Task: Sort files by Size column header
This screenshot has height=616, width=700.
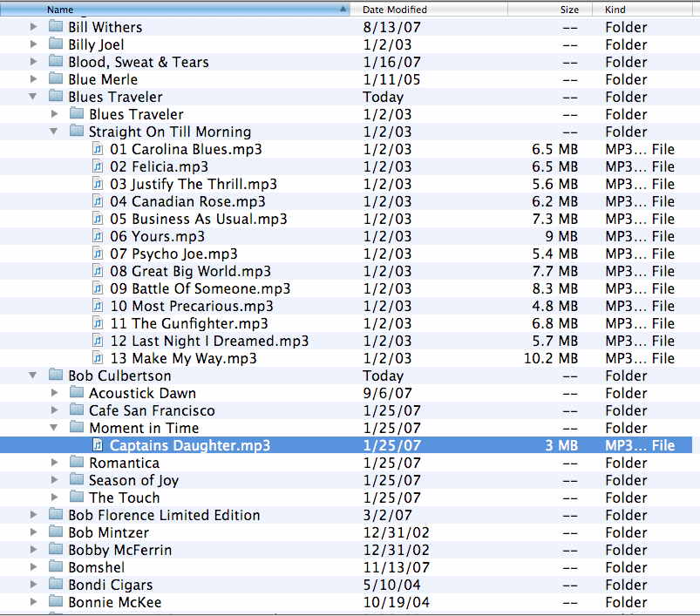Action: point(568,10)
